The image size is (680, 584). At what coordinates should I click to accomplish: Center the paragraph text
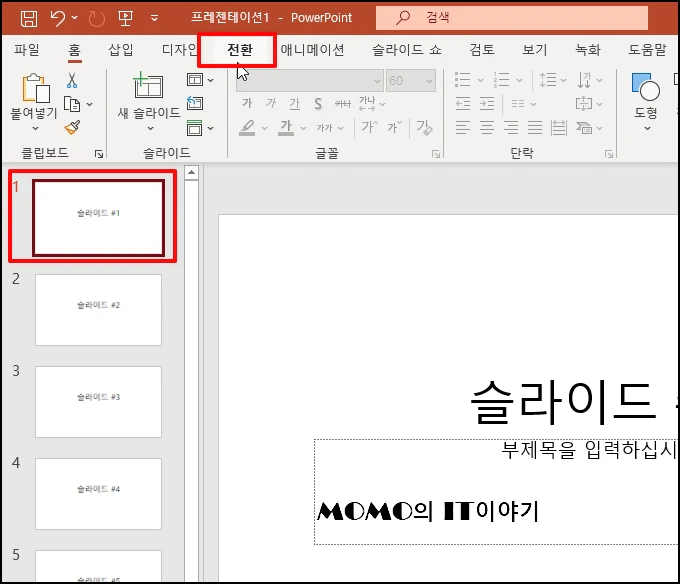coord(487,127)
